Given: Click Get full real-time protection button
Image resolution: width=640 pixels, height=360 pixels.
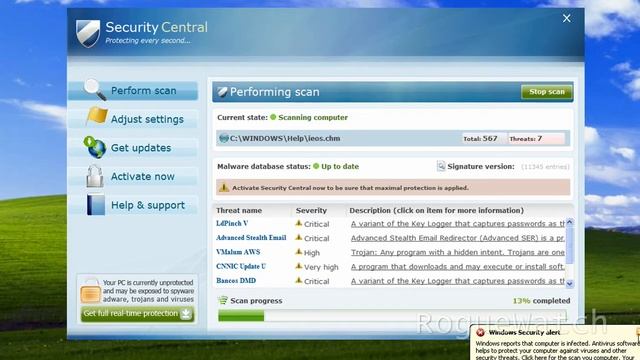Looking at the screenshot, I should tap(137, 314).
